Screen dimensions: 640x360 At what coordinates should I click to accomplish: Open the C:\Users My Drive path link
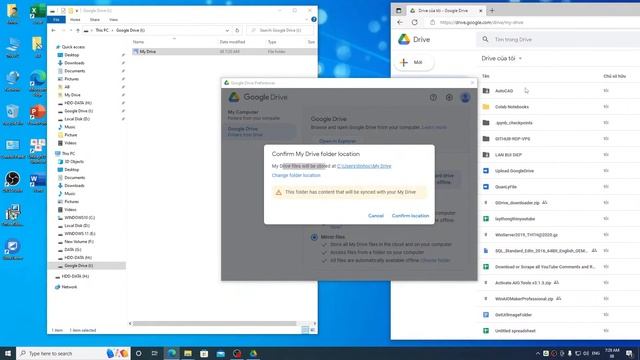(x=364, y=166)
